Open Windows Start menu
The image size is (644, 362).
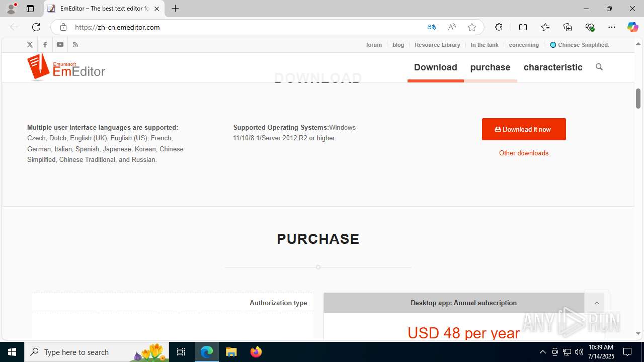12,352
